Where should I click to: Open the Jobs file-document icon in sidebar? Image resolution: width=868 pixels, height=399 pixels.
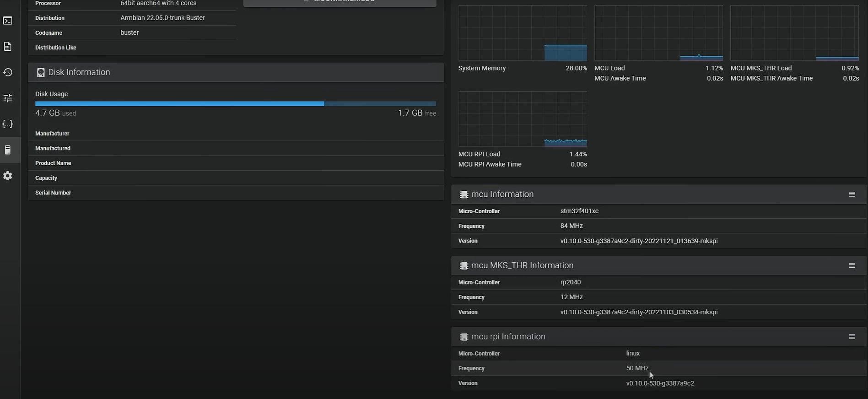[8, 47]
